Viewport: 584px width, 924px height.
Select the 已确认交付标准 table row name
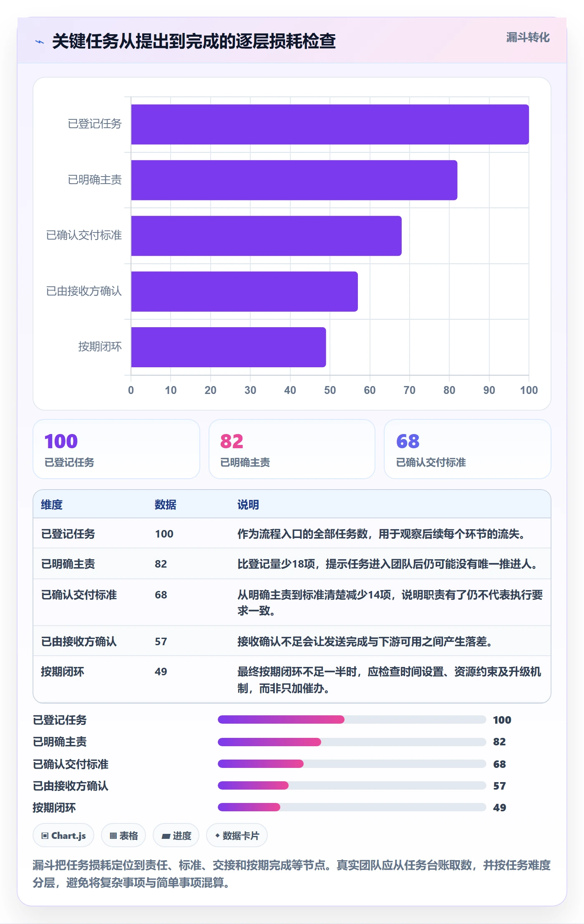[79, 595]
